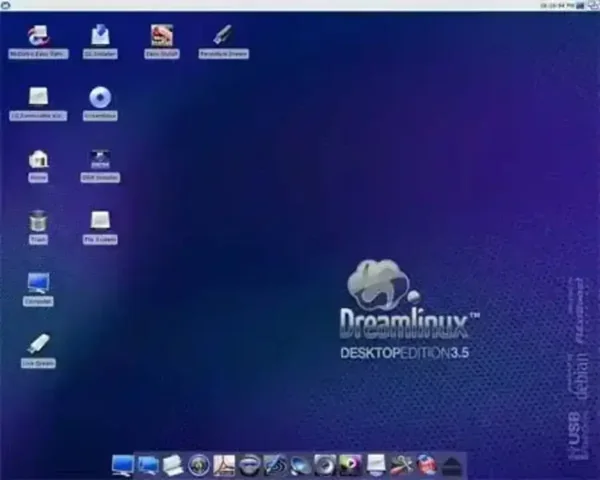Select the 'Trash' label text
Image resolution: width=600 pixels, height=480 pixels.
tap(38, 240)
